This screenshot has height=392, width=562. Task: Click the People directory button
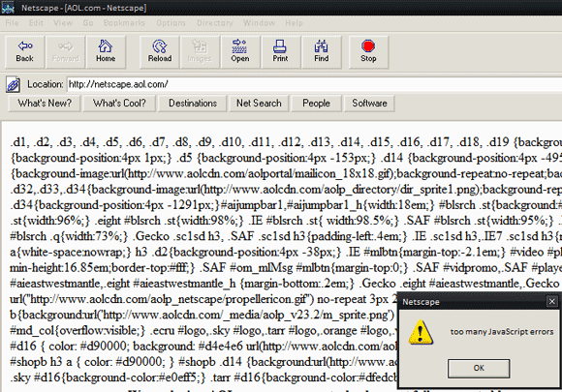click(x=316, y=104)
